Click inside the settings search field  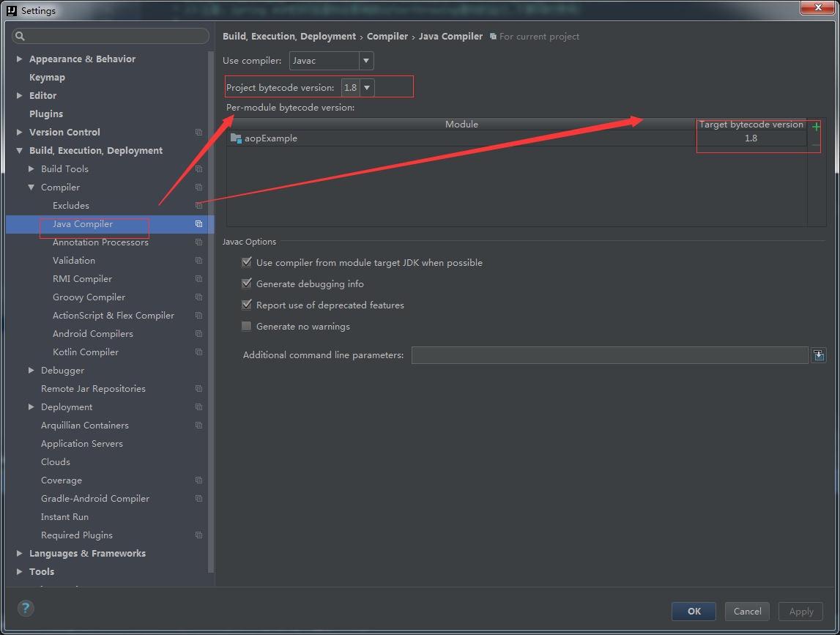click(x=110, y=35)
